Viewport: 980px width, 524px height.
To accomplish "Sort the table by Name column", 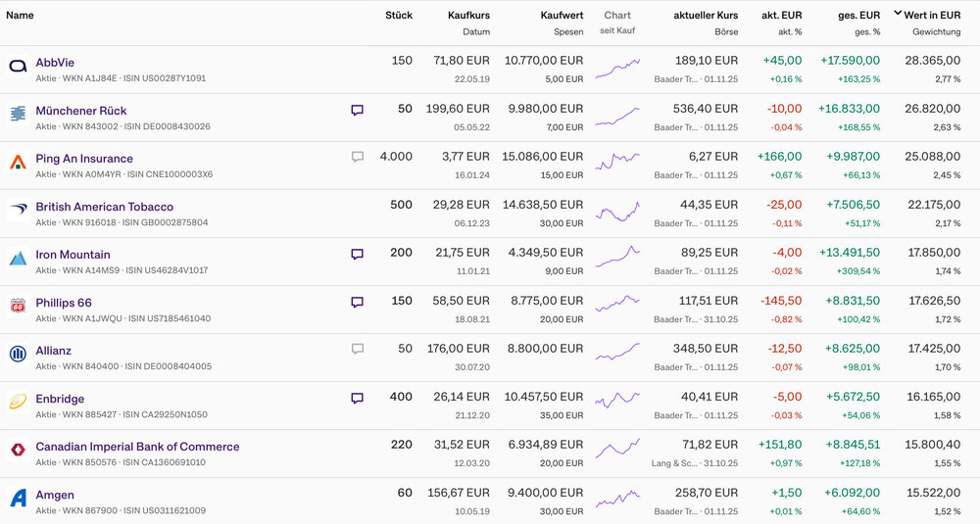I will click(20, 16).
